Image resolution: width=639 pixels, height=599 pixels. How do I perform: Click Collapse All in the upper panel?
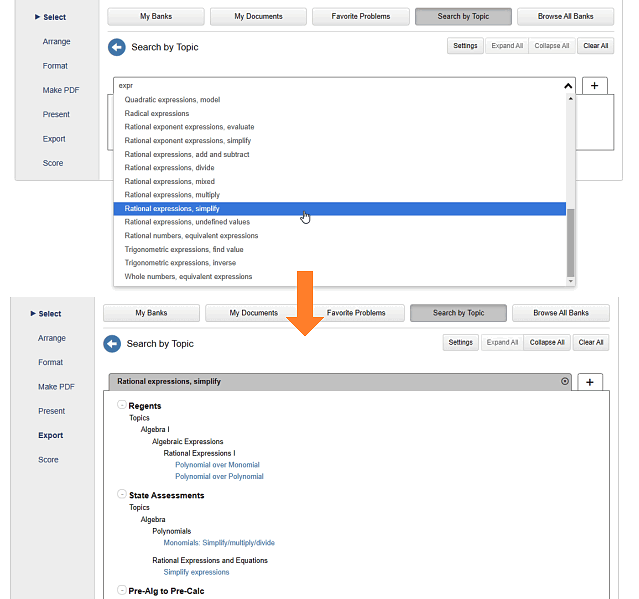(552, 46)
